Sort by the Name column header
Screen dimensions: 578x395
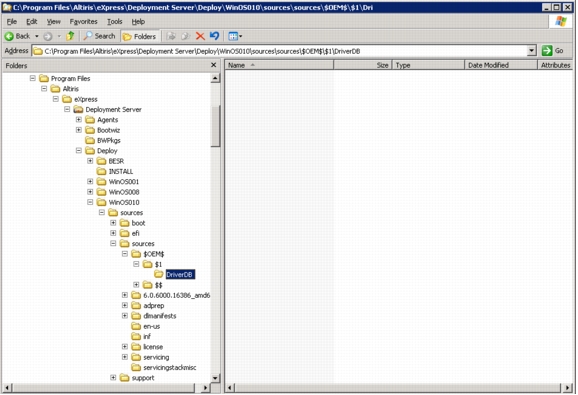tap(279, 65)
